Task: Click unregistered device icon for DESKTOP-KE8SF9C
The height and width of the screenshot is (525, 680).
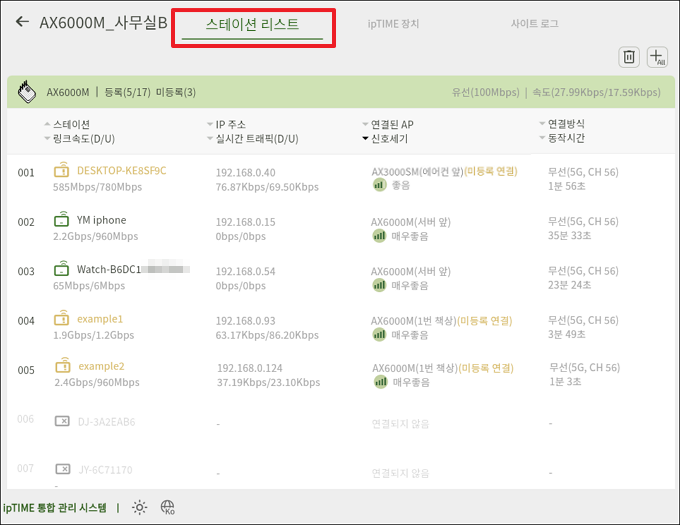Action: [x=62, y=170]
